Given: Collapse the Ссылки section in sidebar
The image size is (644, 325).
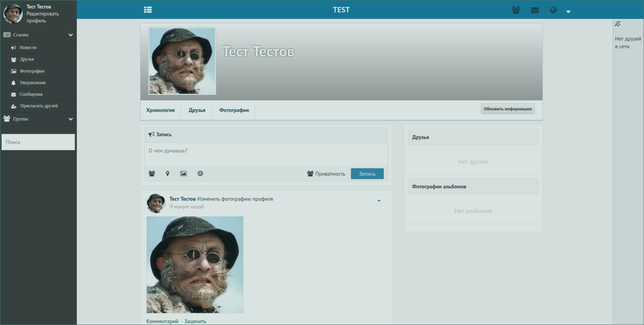Looking at the screenshot, I should (x=71, y=35).
